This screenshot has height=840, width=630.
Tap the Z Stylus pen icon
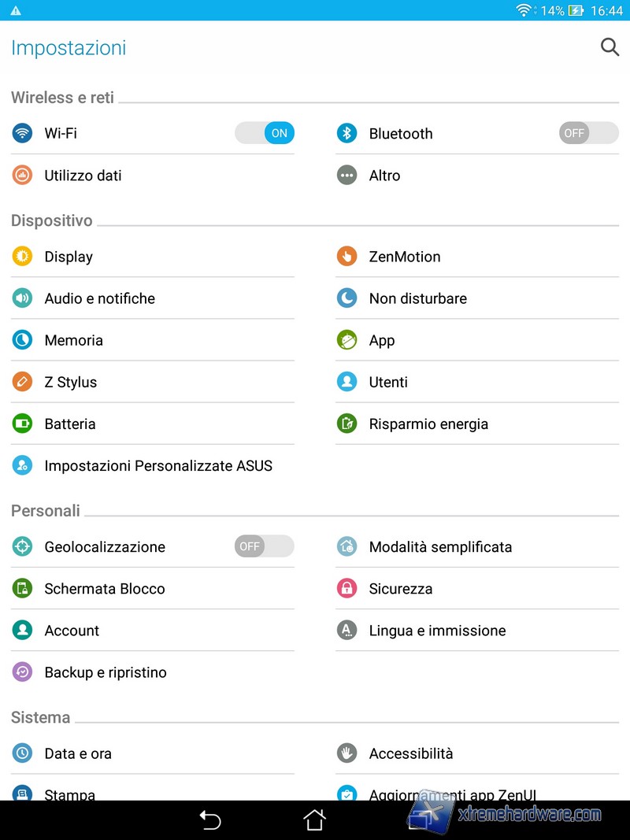coord(22,382)
